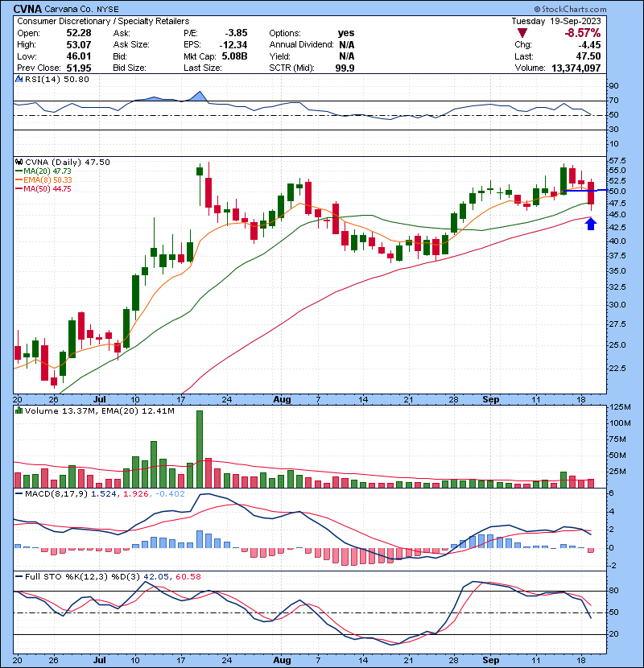Click the date Tuesday 19-Sep-2023
644x668 pixels.
click(556, 21)
